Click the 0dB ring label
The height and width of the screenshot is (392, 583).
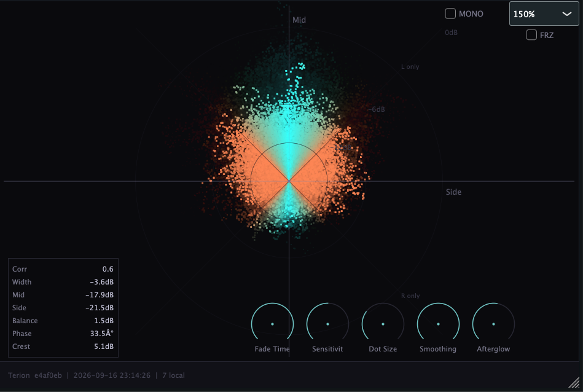(x=451, y=33)
